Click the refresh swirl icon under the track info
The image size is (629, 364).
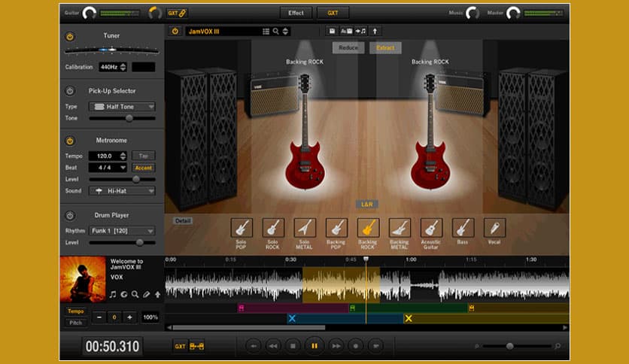124,295
